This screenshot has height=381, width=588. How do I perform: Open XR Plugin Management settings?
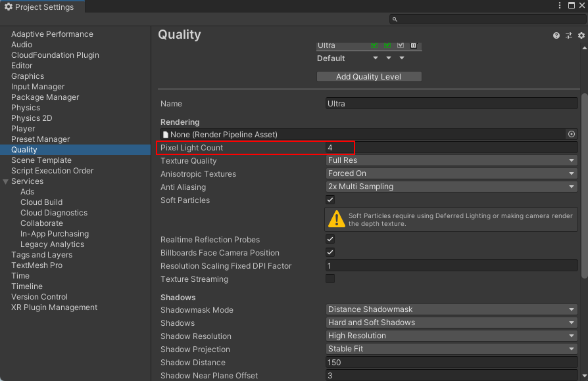(54, 307)
